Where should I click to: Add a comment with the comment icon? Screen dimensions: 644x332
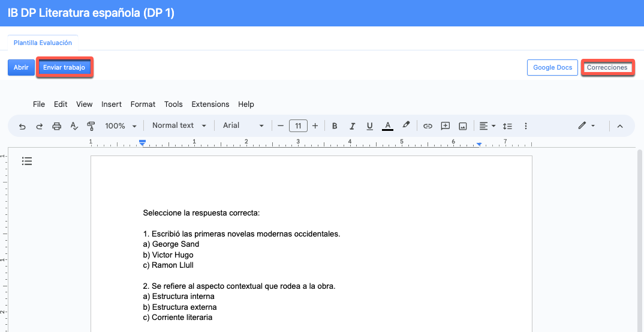445,126
